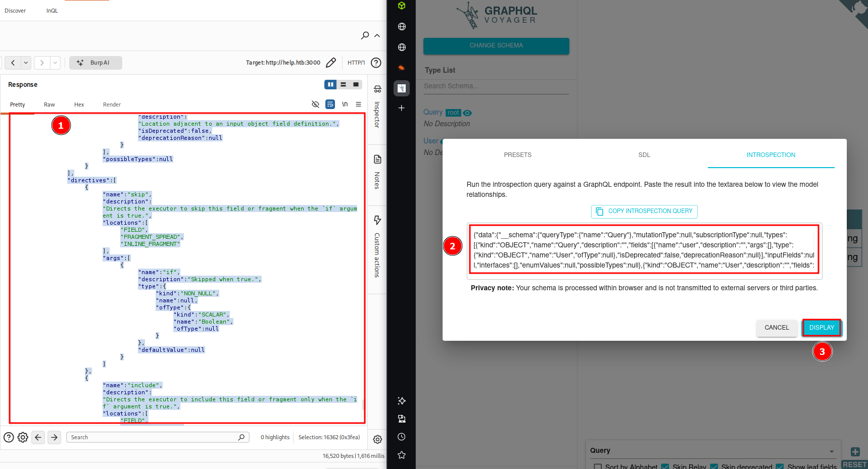The width and height of the screenshot is (868, 469).
Task: Click inside the introspection result textarea
Action: pyautogui.click(x=644, y=250)
